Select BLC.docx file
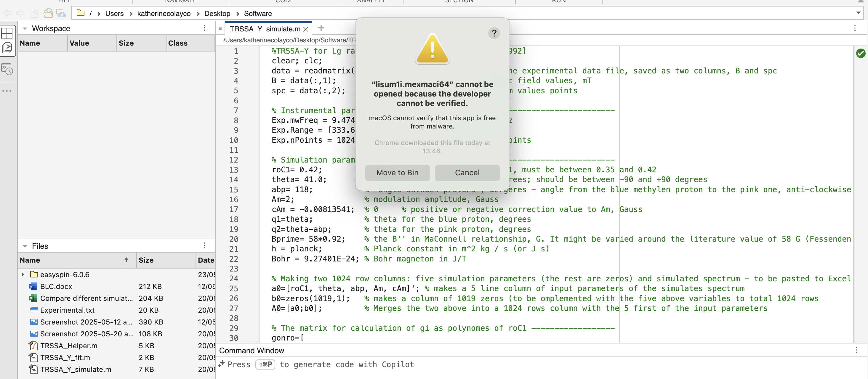Viewport: 868px width, 379px height. tap(56, 286)
